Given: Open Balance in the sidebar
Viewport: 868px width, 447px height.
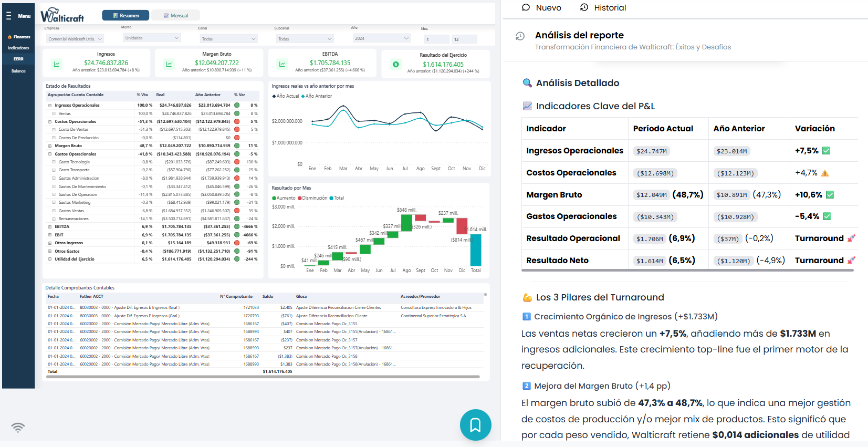Looking at the screenshot, I should tap(18, 71).
